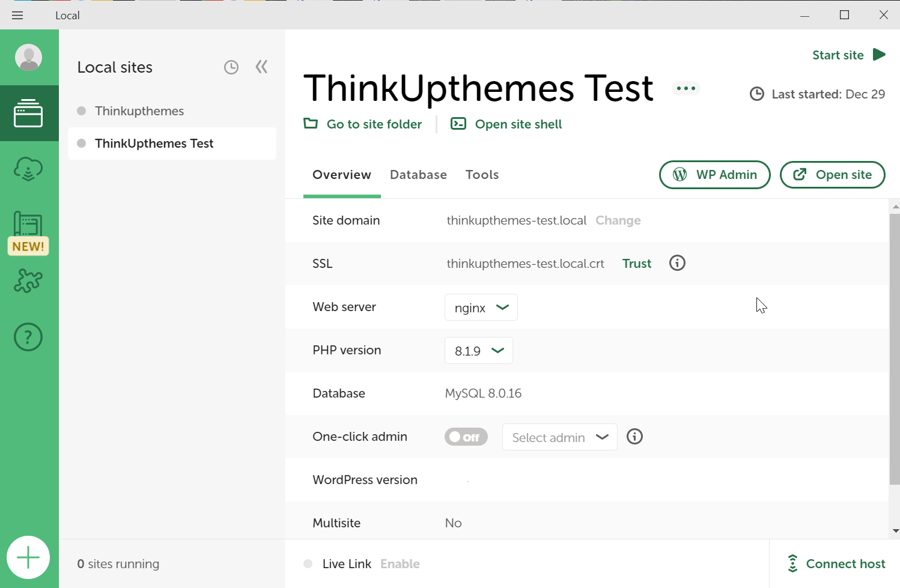Click the scrollbar down arrow

(896, 531)
